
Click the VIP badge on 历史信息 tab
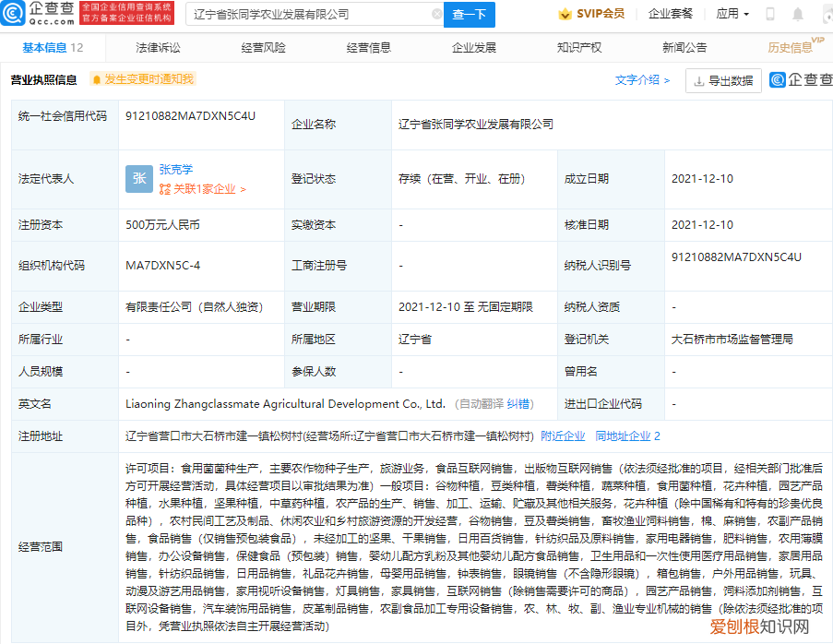pos(819,42)
